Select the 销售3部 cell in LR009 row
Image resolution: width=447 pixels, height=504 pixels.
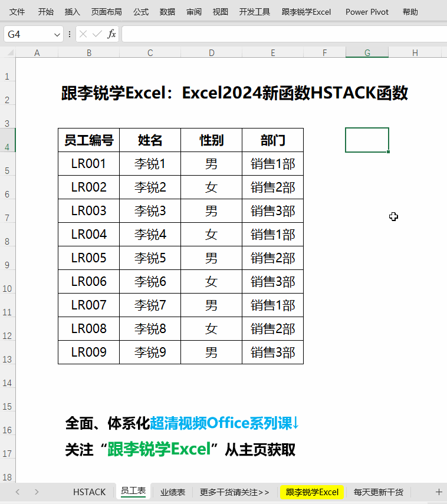coord(272,353)
